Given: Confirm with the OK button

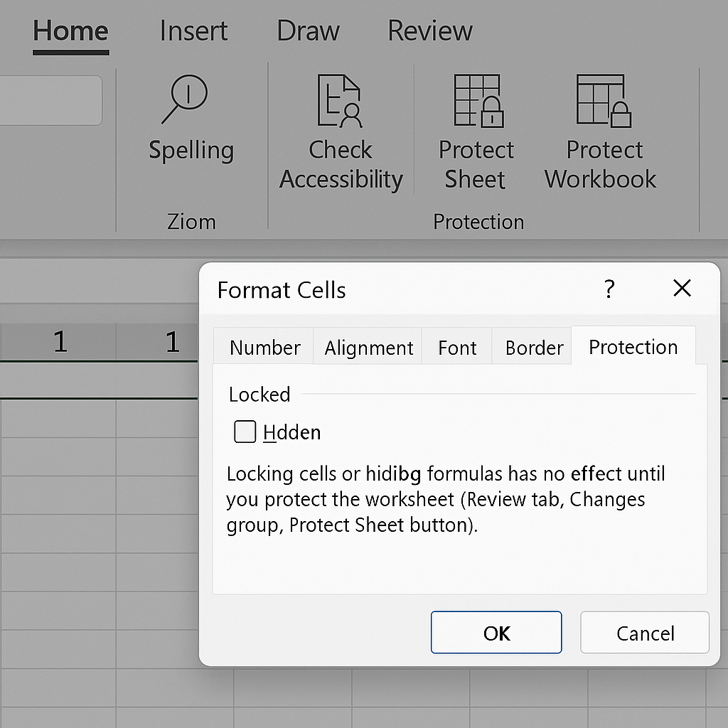Looking at the screenshot, I should (x=496, y=632).
